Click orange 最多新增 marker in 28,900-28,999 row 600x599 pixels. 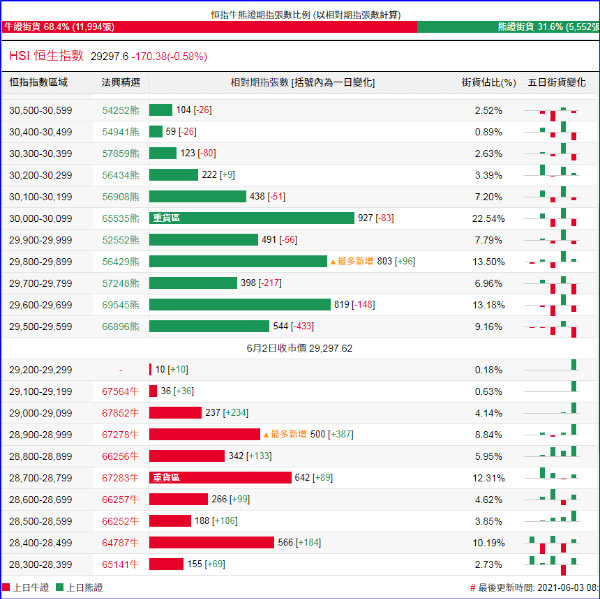pos(285,434)
